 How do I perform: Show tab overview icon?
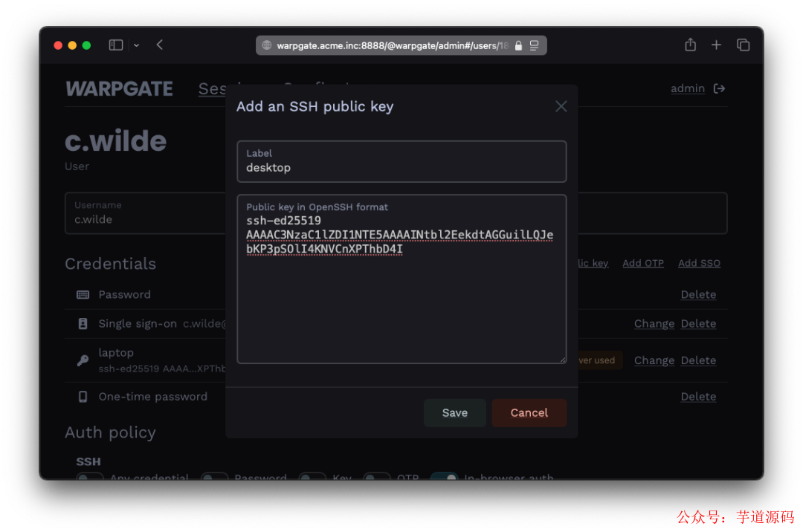point(743,45)
